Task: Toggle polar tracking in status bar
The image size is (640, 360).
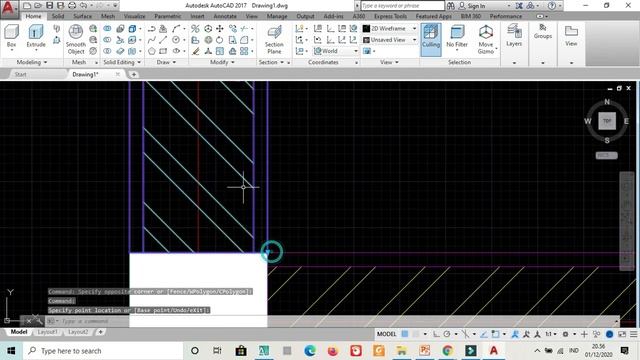Action: tap(447, 334)
